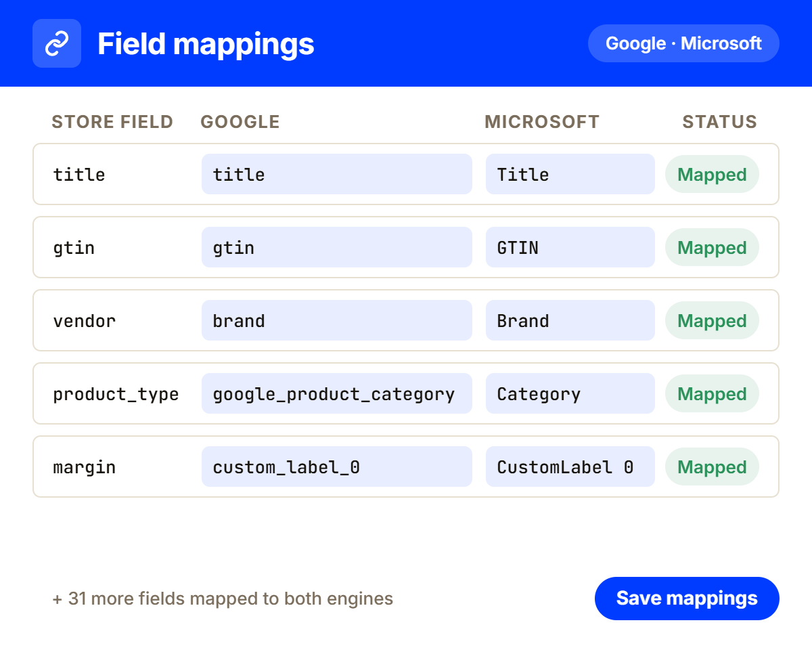Click Mapped status in the margin row
The image size is (812, 650).
(x=712, y=467)
